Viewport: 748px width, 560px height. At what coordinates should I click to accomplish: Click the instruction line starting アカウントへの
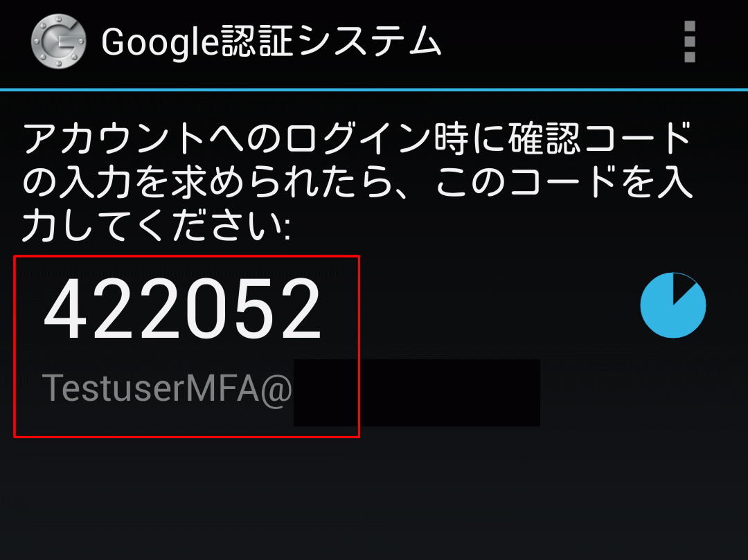[x=357, y=138]
